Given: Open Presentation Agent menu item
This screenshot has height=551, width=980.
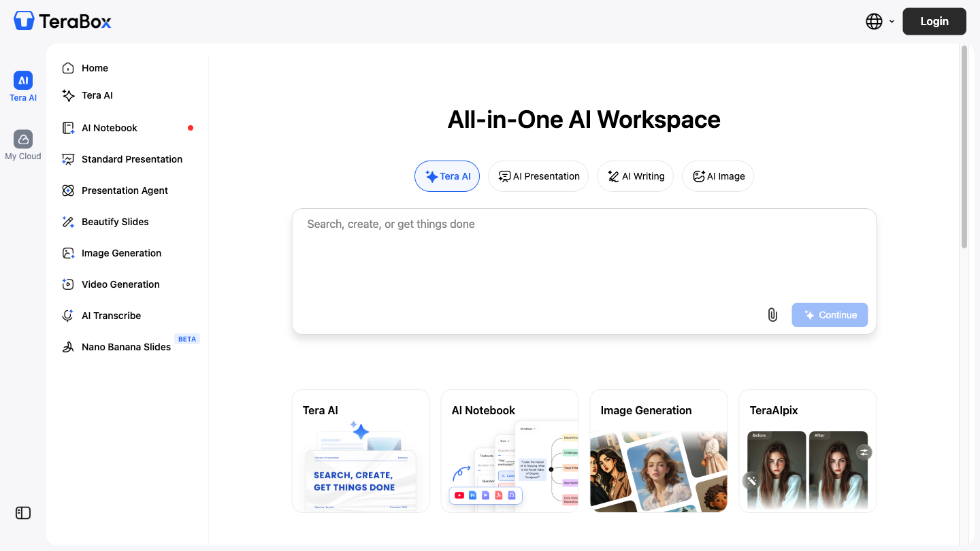Looking at the screenshot, I should [x=128, y=190].
